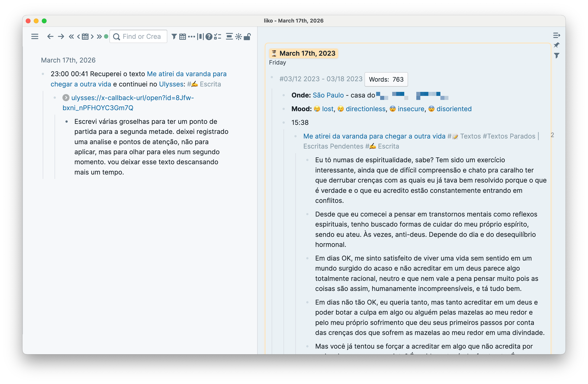The image size is (588, 384).
Task: Jump back with the double left chevron
Action: click(x=71, y=37)
